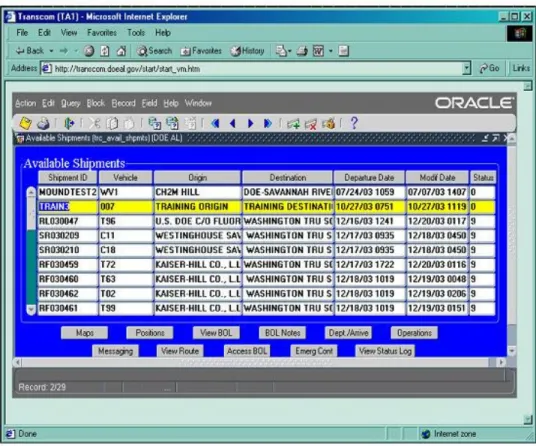The image size is (536, 446).
Task: Click the Cut scissors icon
Action: click(95, 123)
